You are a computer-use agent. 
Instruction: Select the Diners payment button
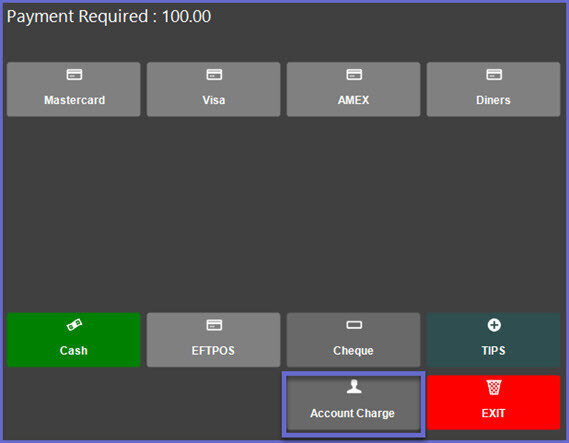click(x=494, y=89)
